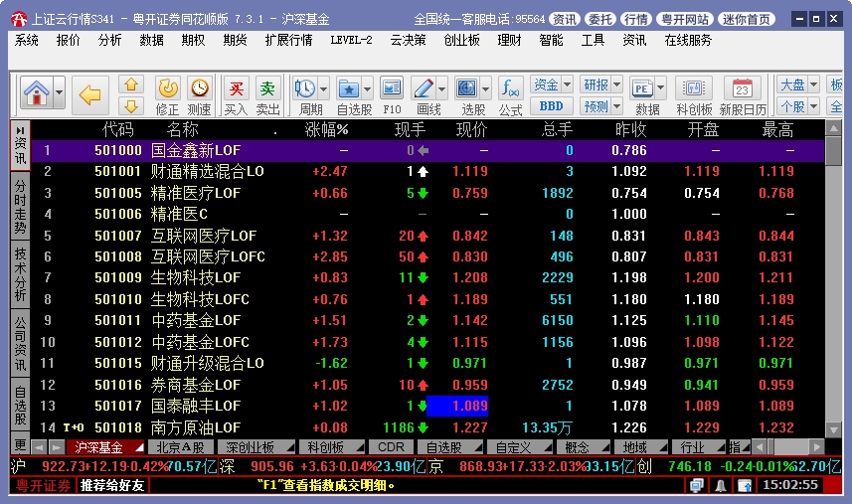Expand the home icon dropdown arrow

(x=60, y=93)
